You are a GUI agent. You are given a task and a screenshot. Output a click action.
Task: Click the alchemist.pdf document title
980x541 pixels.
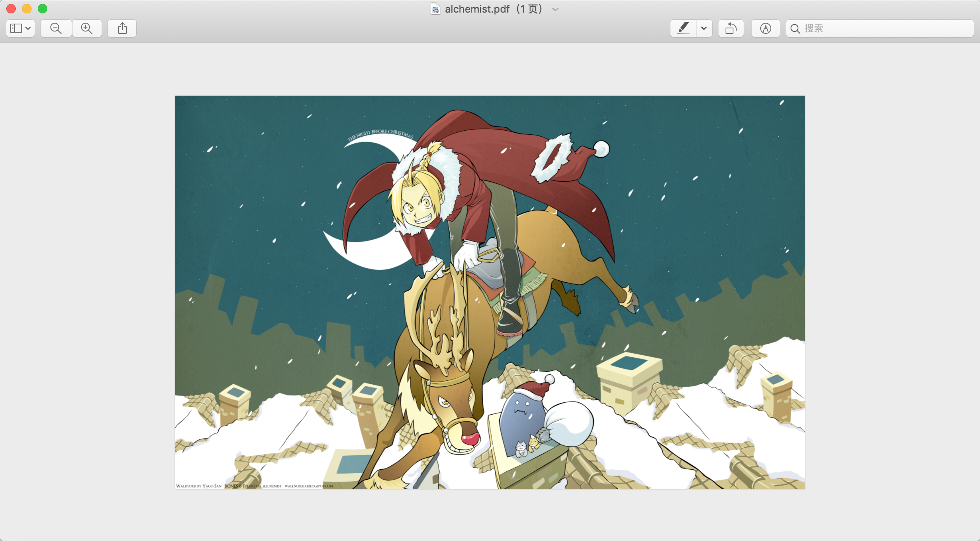coord(477,9)
